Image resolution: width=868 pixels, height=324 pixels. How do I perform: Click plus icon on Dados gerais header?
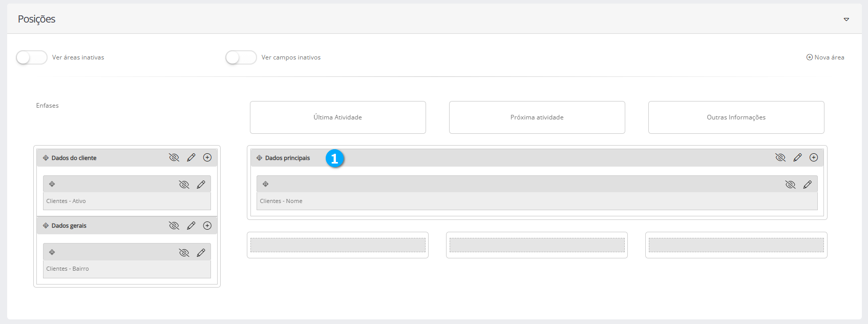207,226
